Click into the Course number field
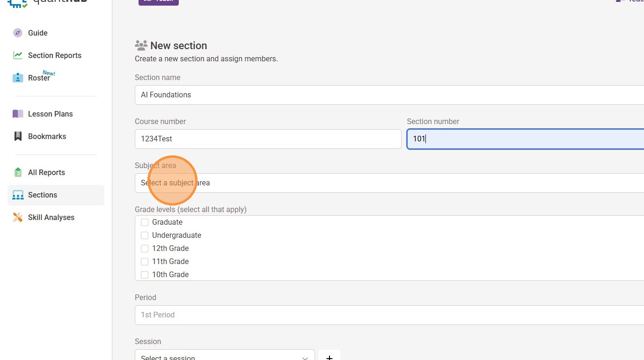Screen dimensions: 644x360 click(268, 139)
